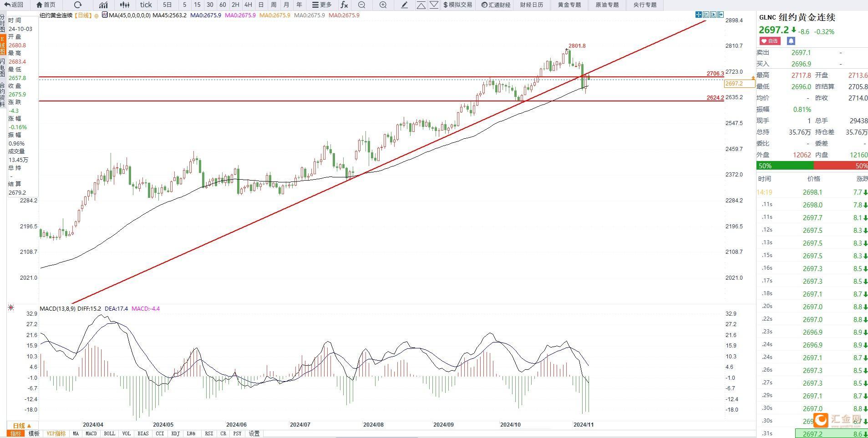Viewport: 868px width, 438px height.
Task: Add GLNC to 自选 favorites
Action: pos(770,41)
